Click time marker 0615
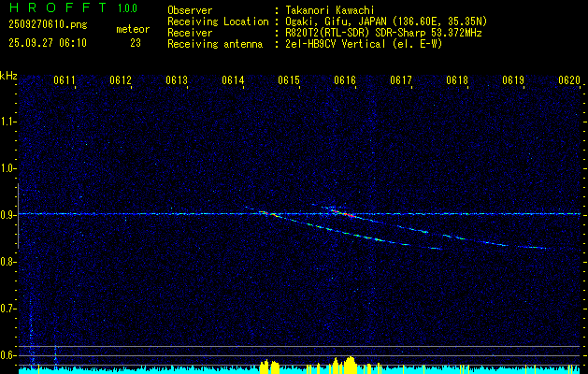 tap(289, 79)
